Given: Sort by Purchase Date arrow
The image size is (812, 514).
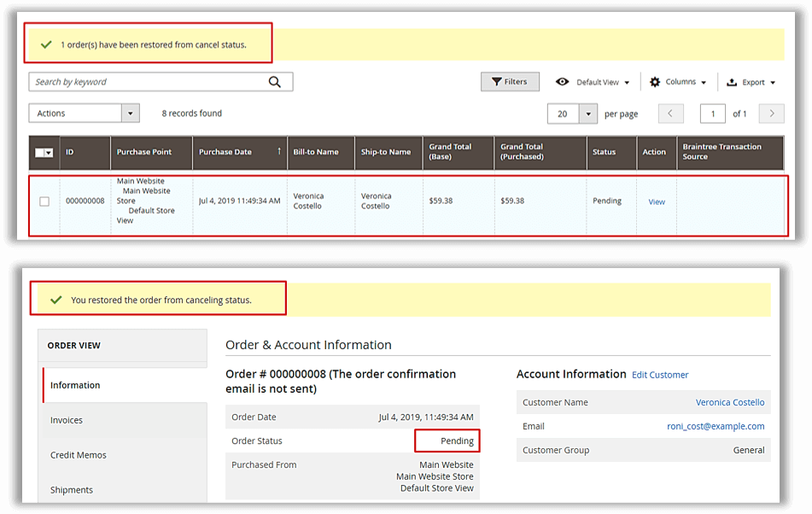Looking at the screenshot, I should (x=278, y=151).
